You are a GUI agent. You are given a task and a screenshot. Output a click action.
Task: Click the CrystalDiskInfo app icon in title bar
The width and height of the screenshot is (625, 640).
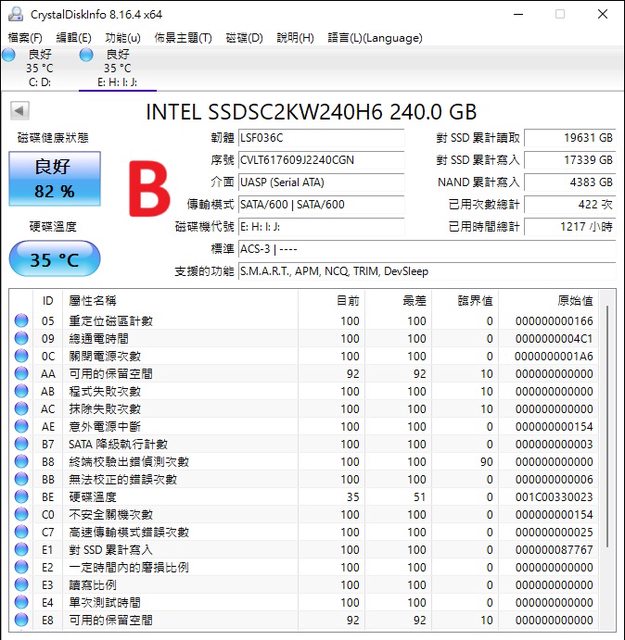pos(15,14)
